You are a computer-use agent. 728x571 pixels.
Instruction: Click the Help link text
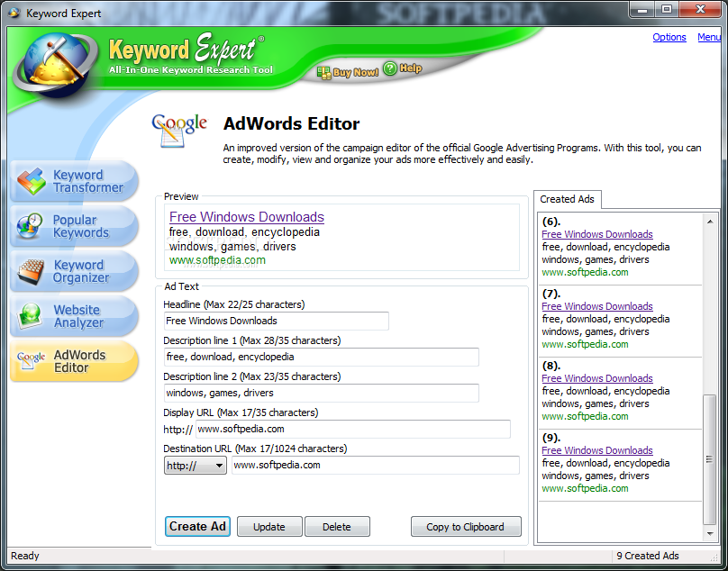coord(411,68)
